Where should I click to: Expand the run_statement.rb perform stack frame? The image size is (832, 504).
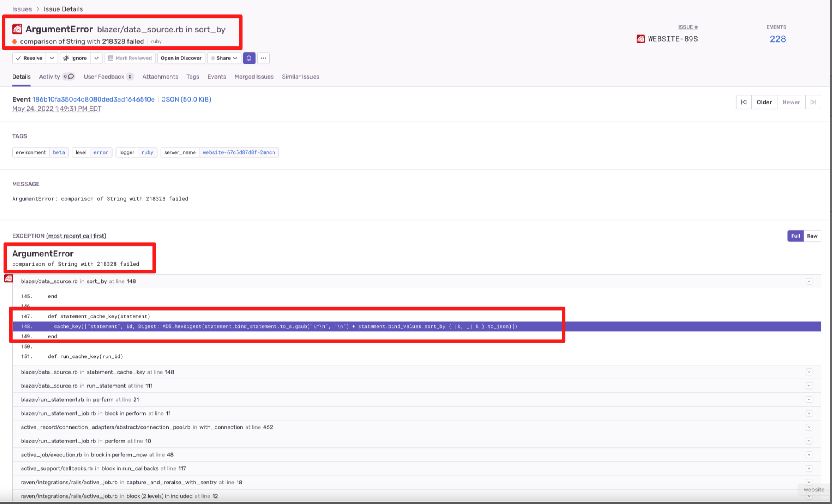click(x=809, y=399)
